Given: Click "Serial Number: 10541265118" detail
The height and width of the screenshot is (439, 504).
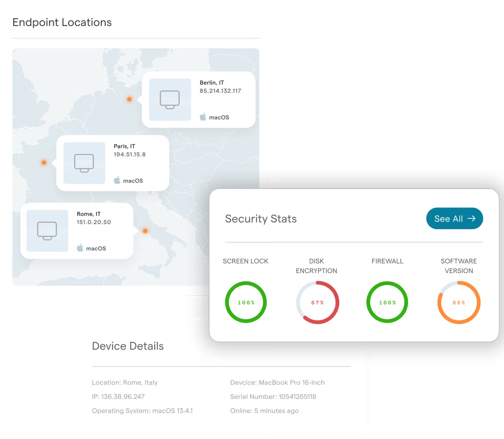Looking at the screenshot, I should coord(273,397).
